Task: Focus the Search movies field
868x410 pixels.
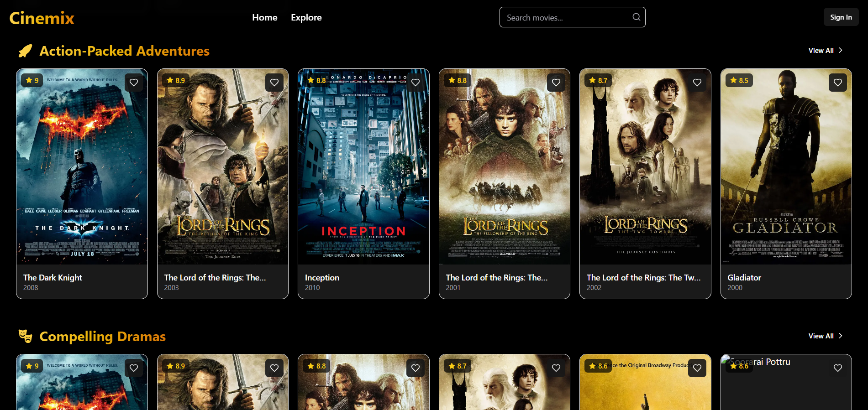Action: pyautogui.click(x=572, y=17)
